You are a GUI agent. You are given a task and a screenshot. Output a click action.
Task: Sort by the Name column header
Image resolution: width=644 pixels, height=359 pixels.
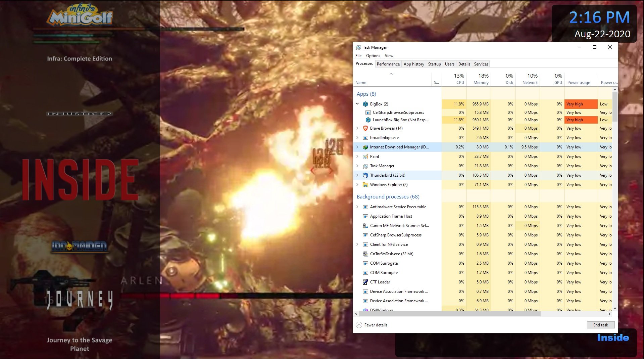[393, 79]
